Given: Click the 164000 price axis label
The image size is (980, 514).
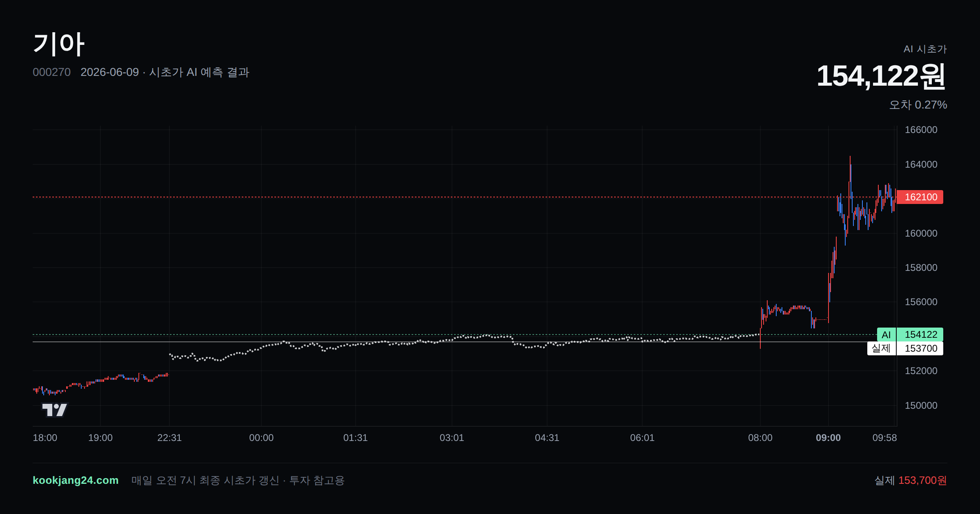Looking at the screenshot, I should tap(921, 164).
